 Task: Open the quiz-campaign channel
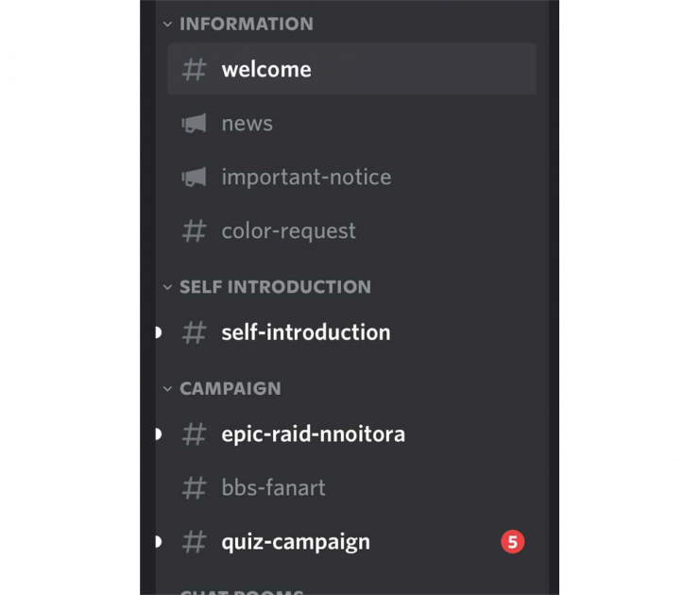click(296, 542)
